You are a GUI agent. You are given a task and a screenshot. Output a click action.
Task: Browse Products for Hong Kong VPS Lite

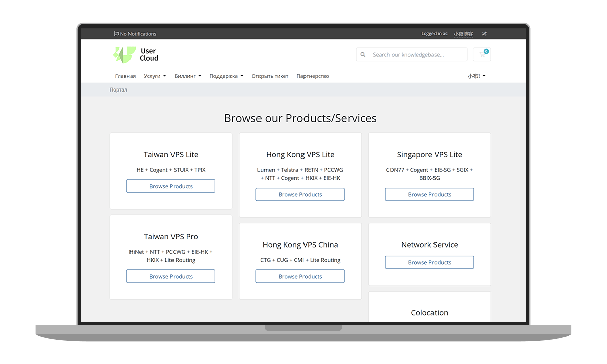(x=300, y=194)
